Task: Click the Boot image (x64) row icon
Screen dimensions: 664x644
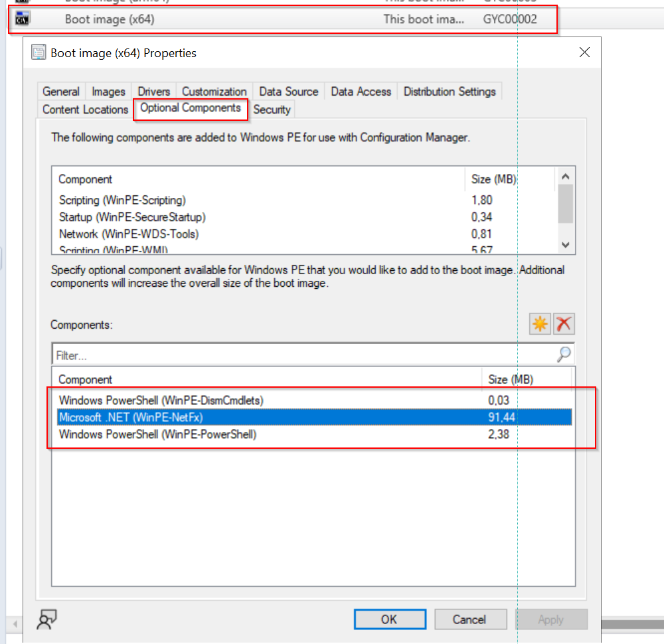Action: 23,19
